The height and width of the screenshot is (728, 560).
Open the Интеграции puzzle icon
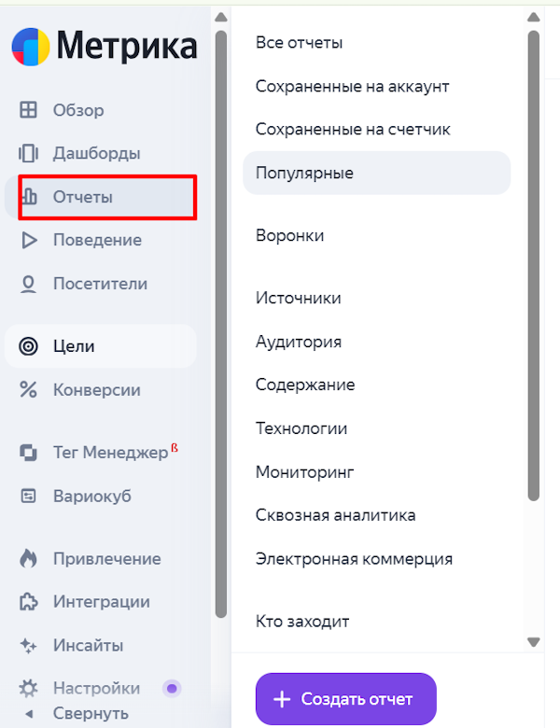pos(29,602)
